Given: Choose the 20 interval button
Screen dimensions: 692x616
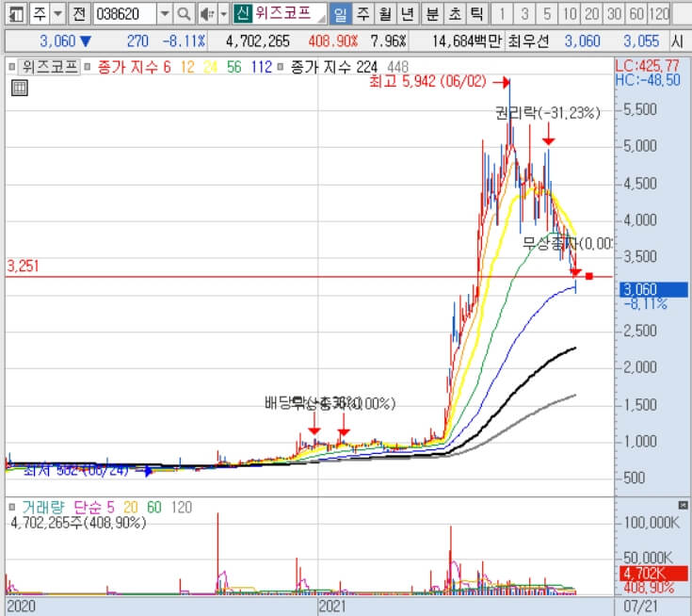Looking at the screenshot, I should click(591, 14).
